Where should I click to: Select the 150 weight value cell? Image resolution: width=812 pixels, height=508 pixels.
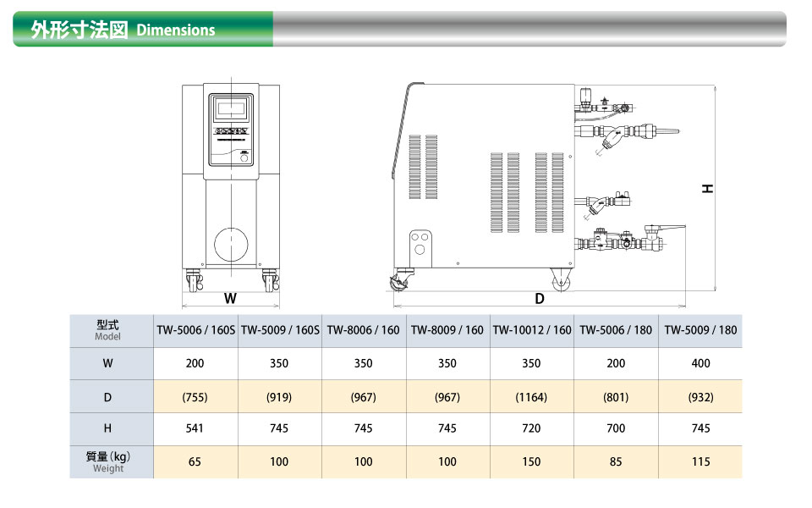pos(532,461)
